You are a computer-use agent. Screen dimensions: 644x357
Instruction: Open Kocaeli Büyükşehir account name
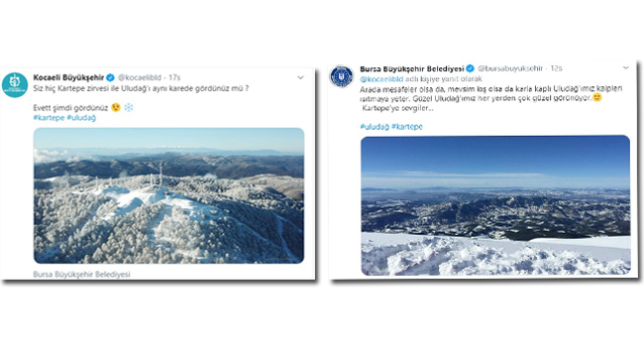68,77
